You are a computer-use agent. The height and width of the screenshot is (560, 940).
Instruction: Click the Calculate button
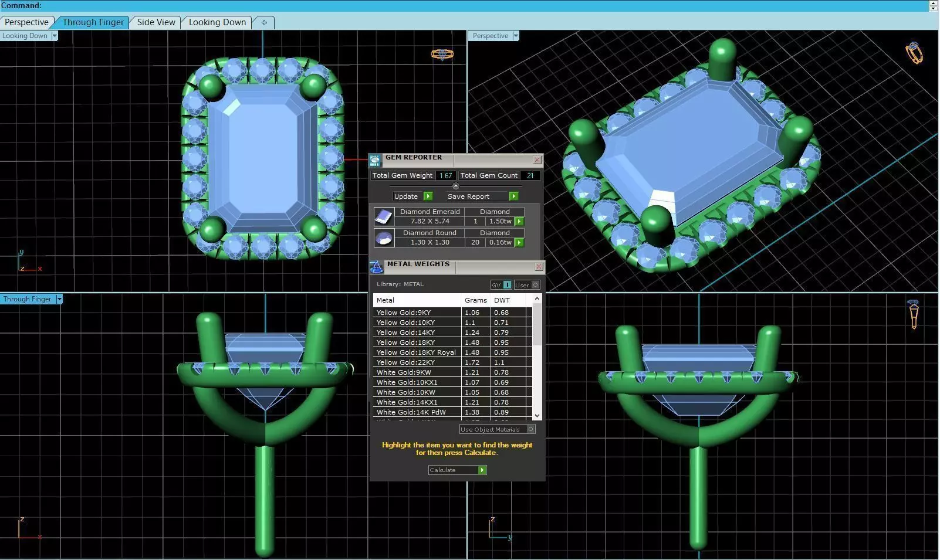[457, 470]
